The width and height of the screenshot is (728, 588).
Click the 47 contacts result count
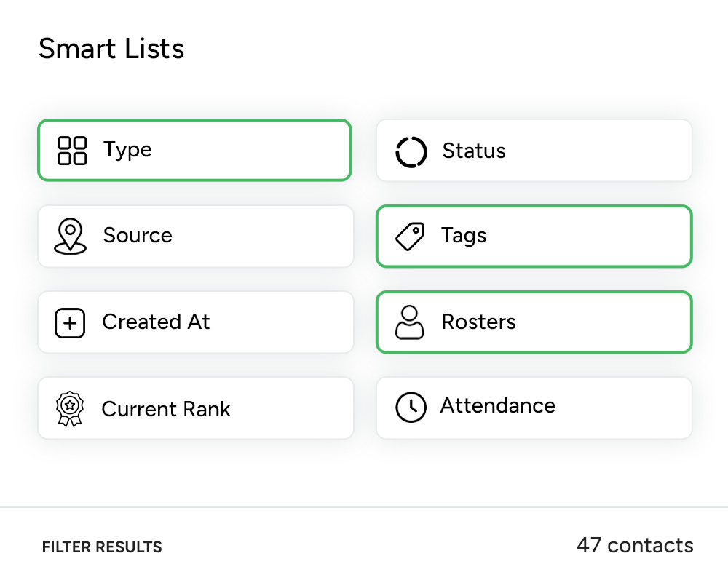click(635, 545)
